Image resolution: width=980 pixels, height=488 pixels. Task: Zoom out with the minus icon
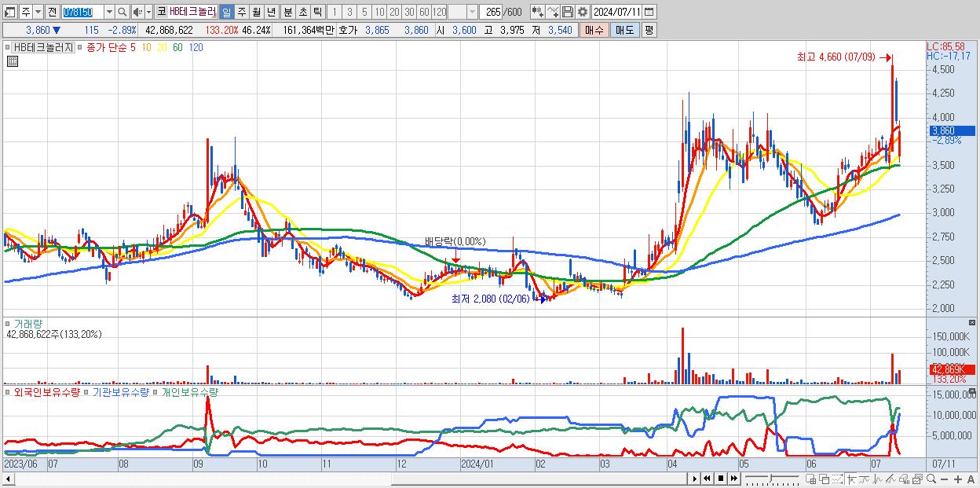pyautogui.click(x=944, y=479)
